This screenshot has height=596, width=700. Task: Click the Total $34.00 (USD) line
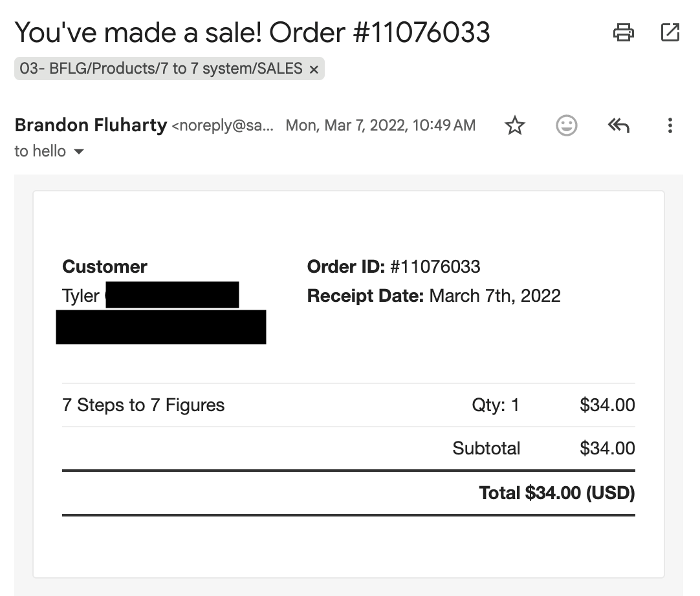coord(556,493)
